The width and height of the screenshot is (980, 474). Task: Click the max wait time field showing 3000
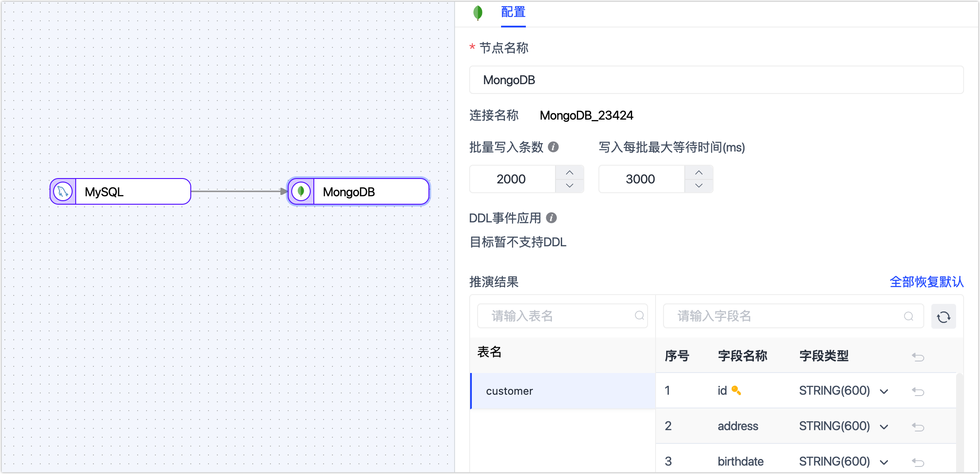[641, 179]
